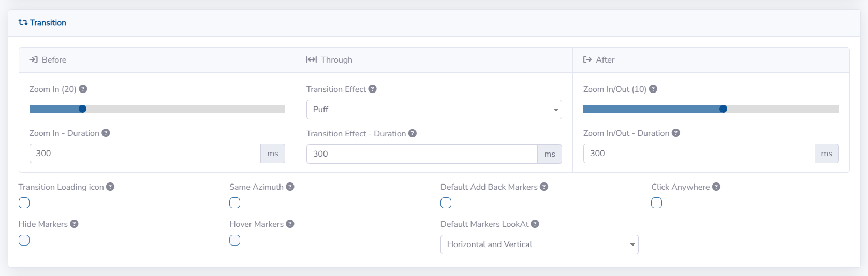Open the Transition Effect dropdown showing Puff
The width and height of the screenshot is (868, 276).
(x=434, y=110)
